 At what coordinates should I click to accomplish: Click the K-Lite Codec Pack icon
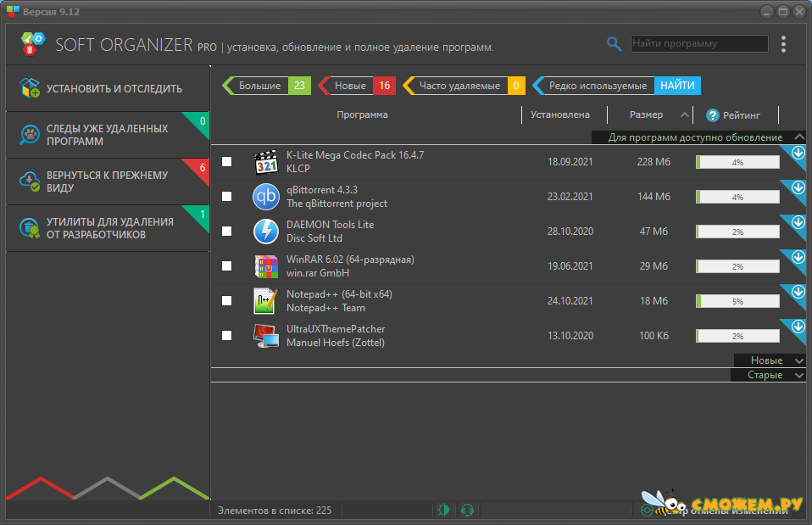[x=266, y=162]
